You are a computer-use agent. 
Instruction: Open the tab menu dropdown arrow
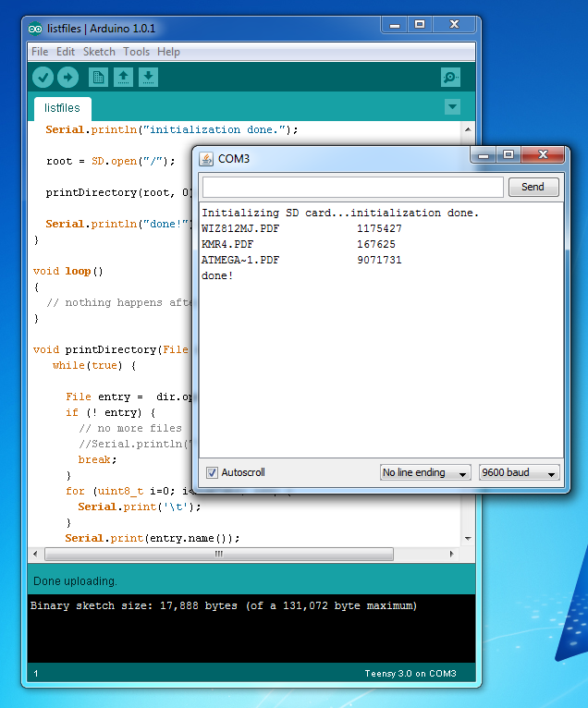click(x=452, y=107)
